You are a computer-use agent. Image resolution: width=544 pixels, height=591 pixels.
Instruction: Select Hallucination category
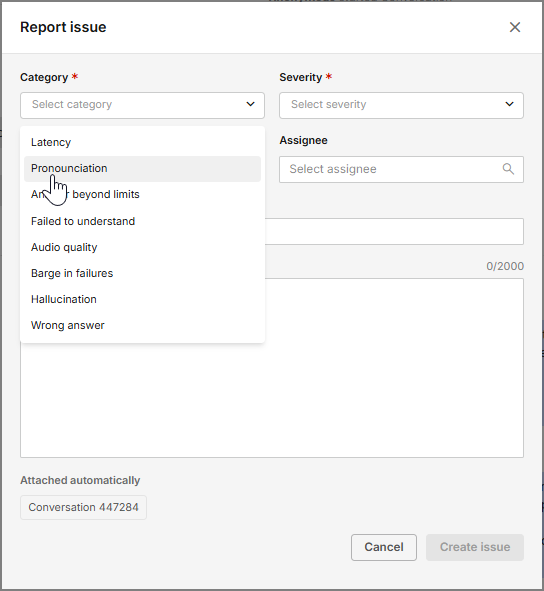[x=142, y=299]
